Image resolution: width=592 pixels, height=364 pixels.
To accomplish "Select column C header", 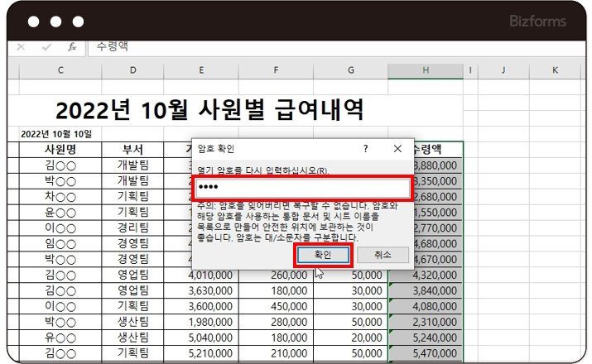I will click(60, 70).
